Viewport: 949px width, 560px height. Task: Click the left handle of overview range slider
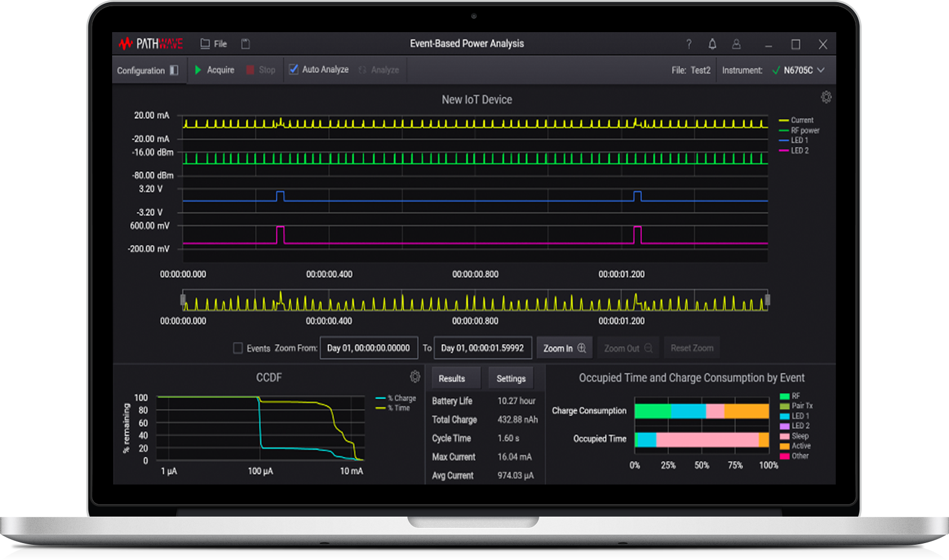pyautogui.click(x=183, y=300)
